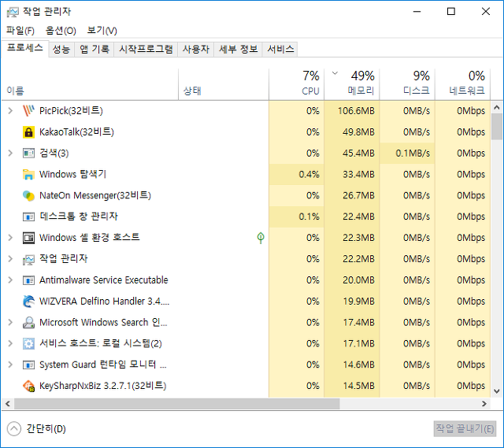Click the 14.5MB memory value
Image resolution: width=504 pixels, height=448 pixels.
pos(358,386)
